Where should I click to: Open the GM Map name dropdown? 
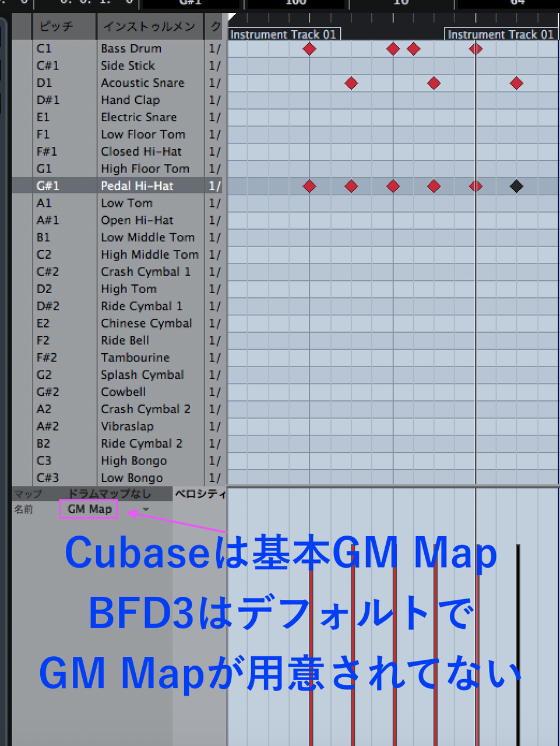(88, 509)
